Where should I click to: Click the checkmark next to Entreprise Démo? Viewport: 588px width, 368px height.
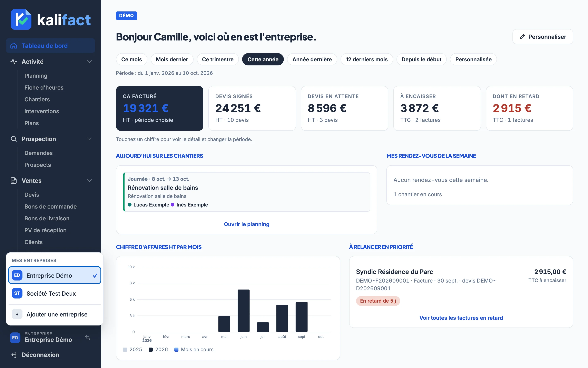95,276
